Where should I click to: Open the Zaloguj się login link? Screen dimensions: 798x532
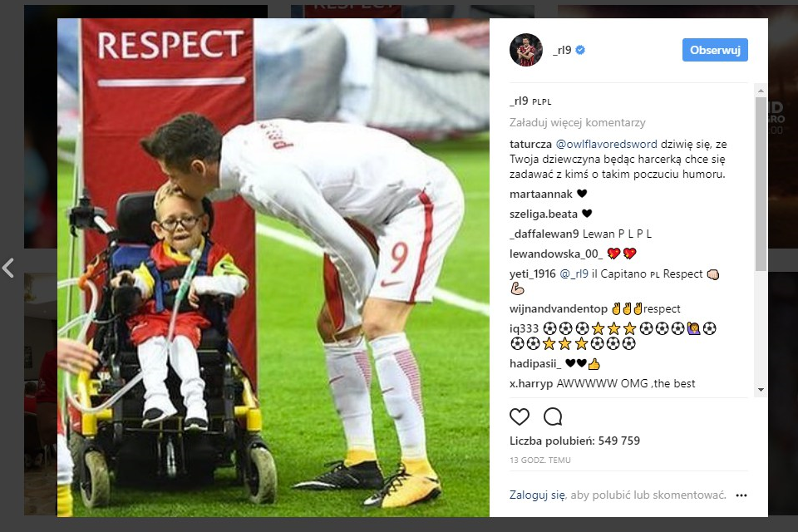(x=537, y=495)
